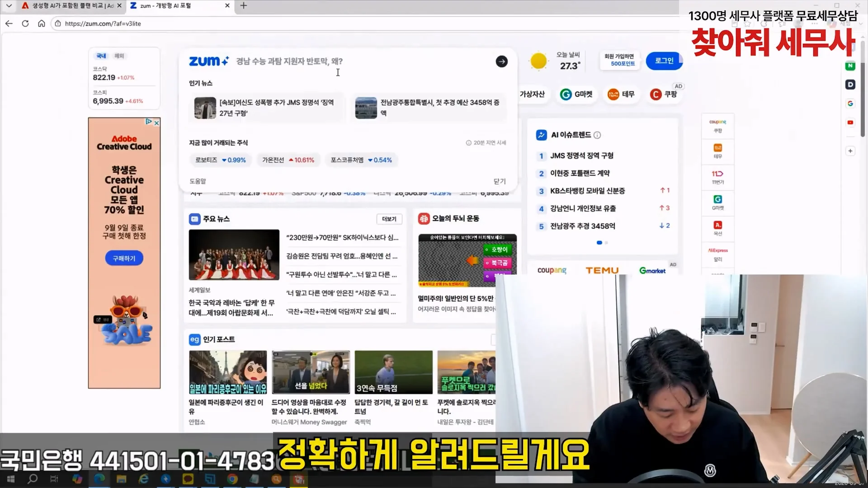The image size is (868, 488).
Task: Open the 옥션 shortcut in the side panel
Action: coord(717,228)
